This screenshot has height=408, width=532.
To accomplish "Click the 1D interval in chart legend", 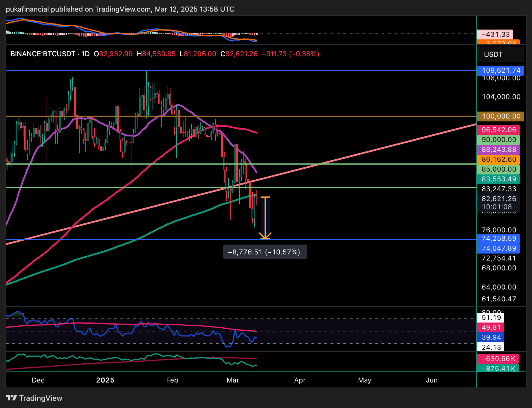I will (x=85, y=54).
